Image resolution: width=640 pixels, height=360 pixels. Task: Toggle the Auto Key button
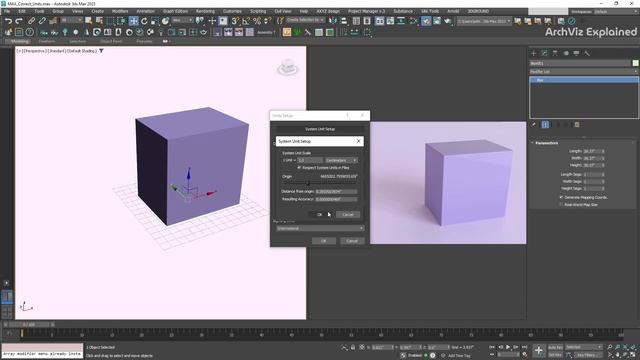(x=555, y=347)
